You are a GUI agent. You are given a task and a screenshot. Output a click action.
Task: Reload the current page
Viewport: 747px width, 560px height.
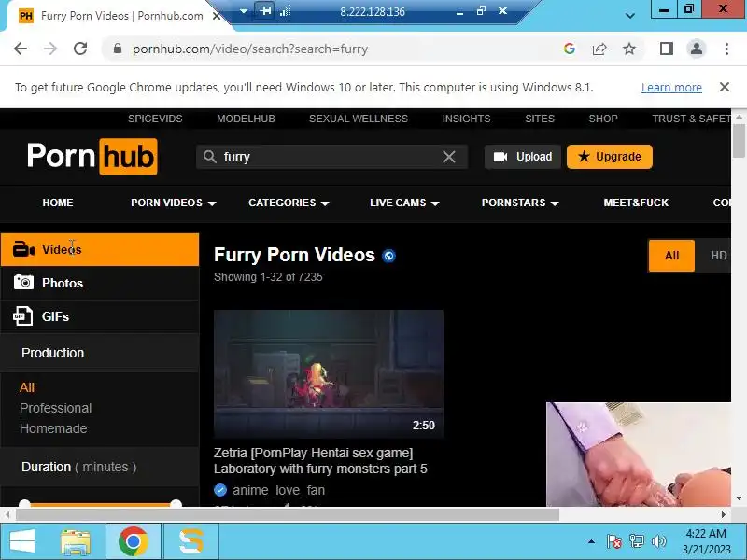tap(80, 49)
